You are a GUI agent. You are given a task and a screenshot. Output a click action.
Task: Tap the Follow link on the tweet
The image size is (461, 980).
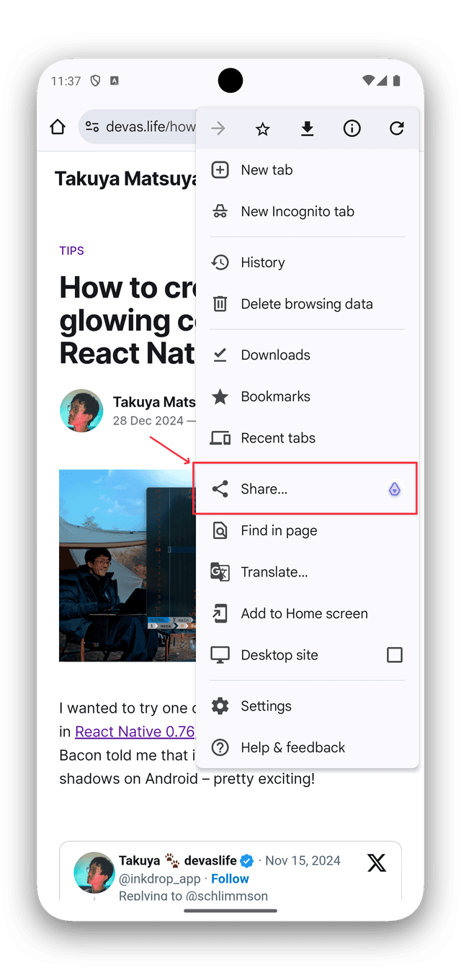[x=230, y=879]
